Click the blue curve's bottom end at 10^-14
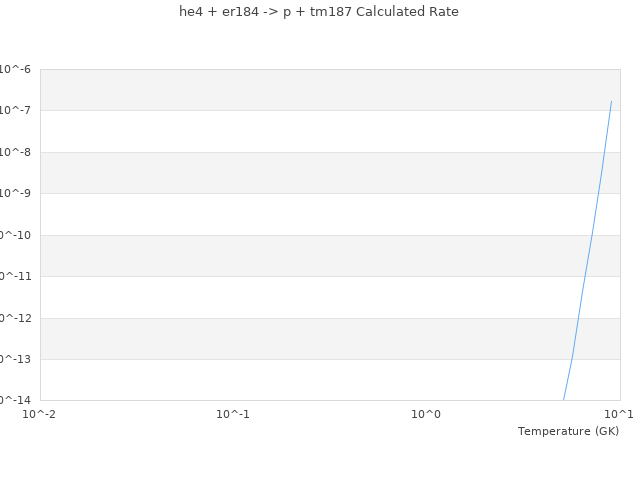640x480 pixels. pos(564,399)
